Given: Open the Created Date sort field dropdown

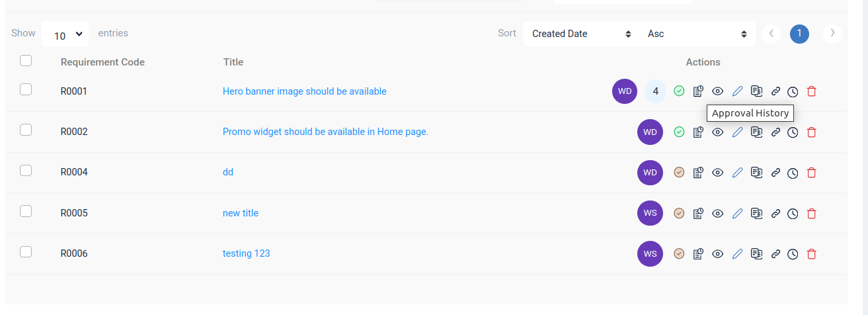Looking at the screenshot, I should pos(582,34).
